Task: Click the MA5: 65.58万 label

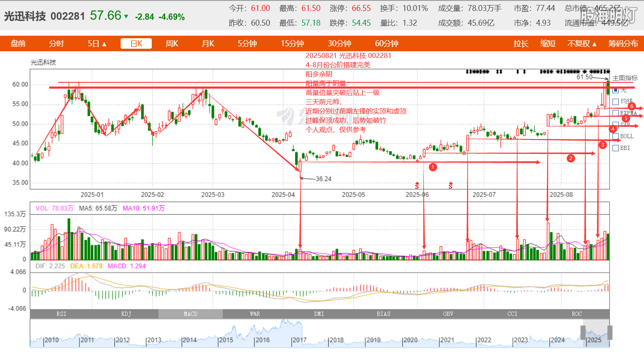Action: 98,208
